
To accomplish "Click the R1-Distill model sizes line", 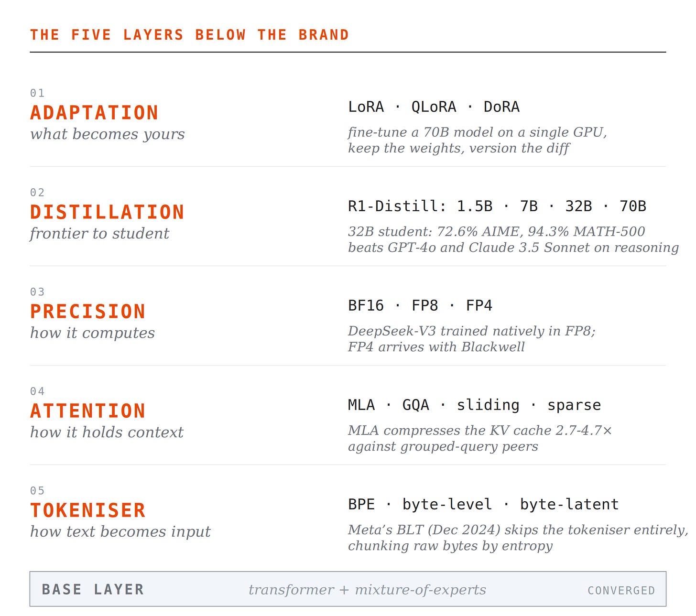I will click(497, 206).
